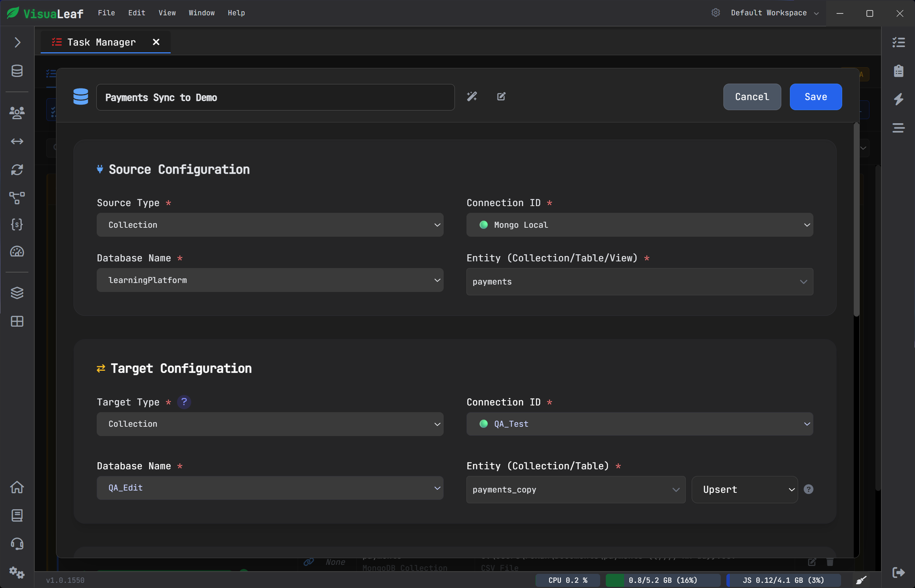
Task: Open the Window menu
Action: pos(202,13)
